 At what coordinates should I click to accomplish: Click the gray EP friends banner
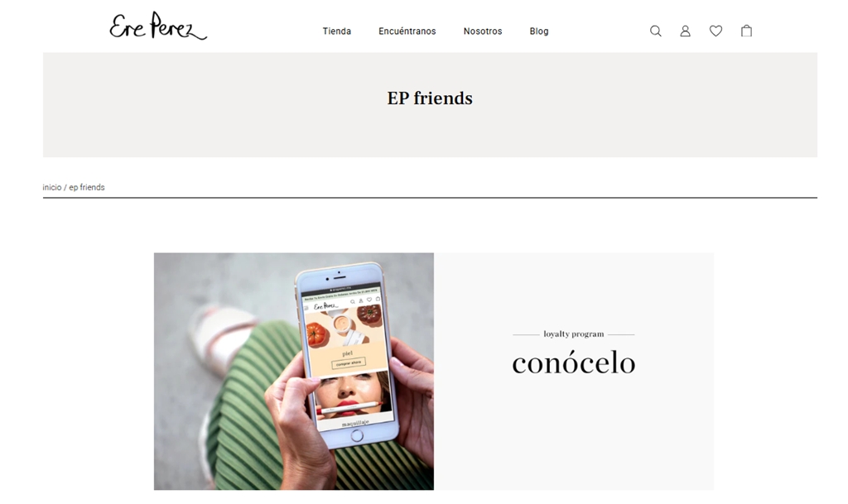(430, 105)
